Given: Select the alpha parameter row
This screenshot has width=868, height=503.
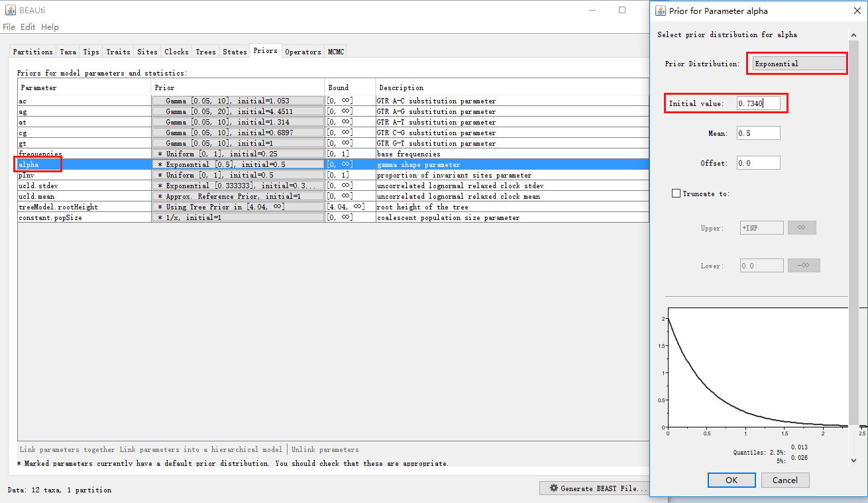Looking at the screenshot, I should point(333,164).
